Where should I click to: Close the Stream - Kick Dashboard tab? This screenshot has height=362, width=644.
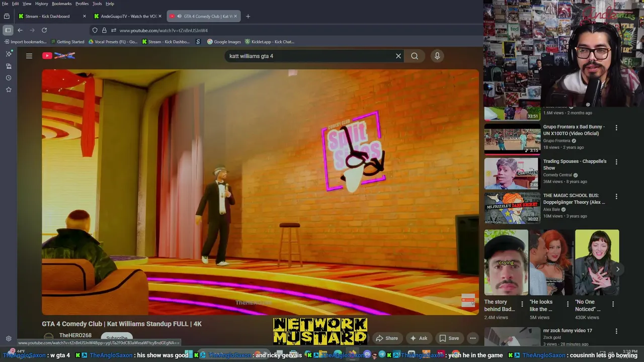84,16
